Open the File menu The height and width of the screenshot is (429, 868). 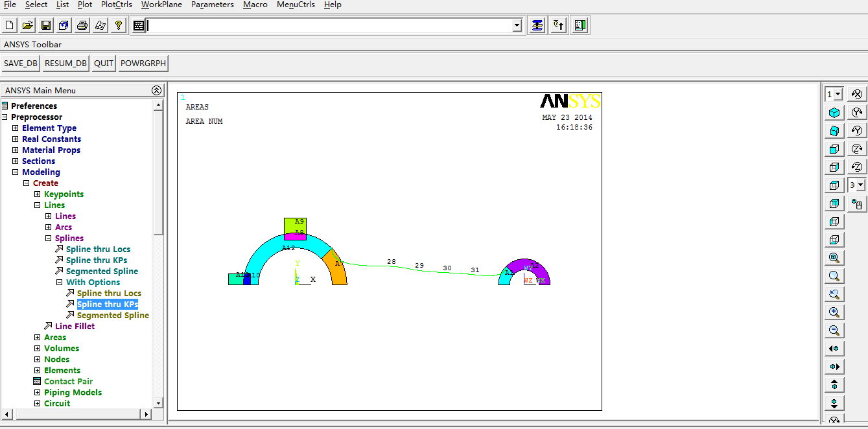pyautogui.click(x=10, y=5)
